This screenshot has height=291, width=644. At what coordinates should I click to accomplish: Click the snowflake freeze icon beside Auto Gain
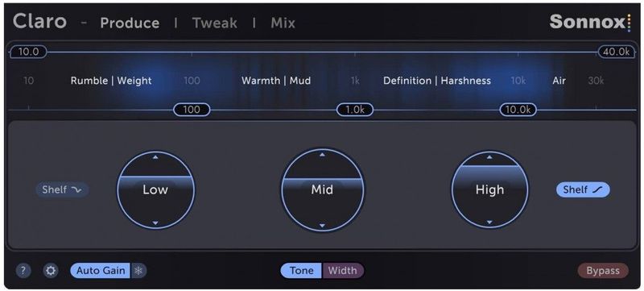(138, 271)
